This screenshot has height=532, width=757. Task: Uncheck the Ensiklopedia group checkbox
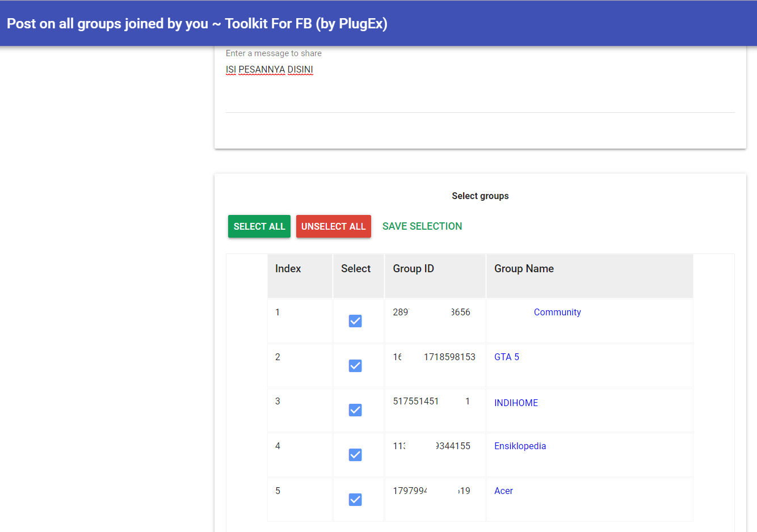pos(355,455)
